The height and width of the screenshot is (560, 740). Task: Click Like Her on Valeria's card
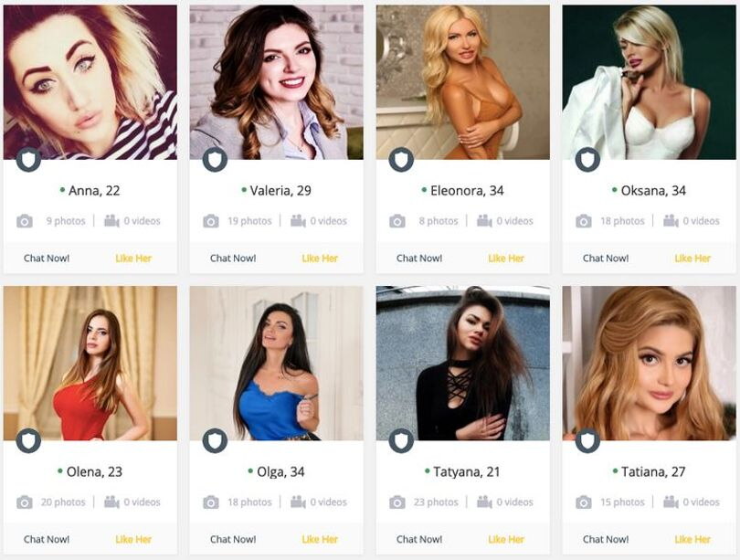coord(320,258)
